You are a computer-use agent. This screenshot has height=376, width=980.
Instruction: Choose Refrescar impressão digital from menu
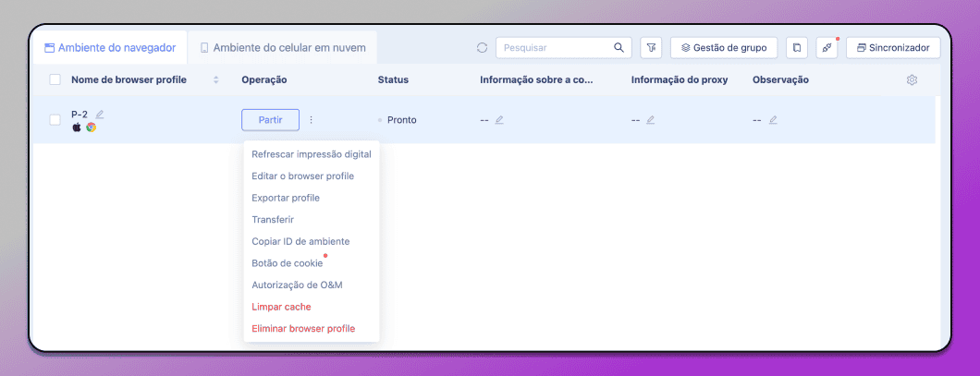[x=312, y=154]
